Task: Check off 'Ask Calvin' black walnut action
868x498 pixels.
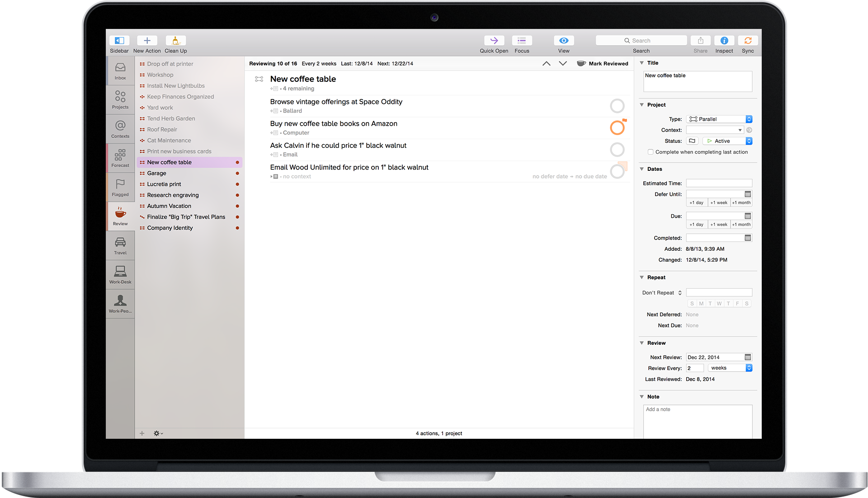Action: point(617,150)
